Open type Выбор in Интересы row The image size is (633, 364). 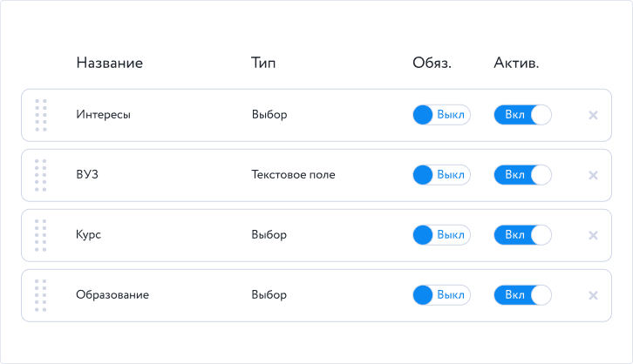pos(269,115)
